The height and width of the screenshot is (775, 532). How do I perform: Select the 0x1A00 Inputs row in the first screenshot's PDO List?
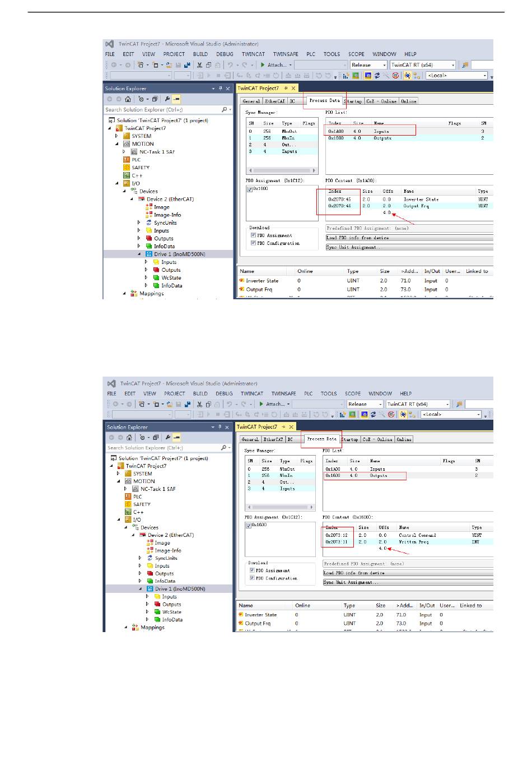[x=409, y=131]
